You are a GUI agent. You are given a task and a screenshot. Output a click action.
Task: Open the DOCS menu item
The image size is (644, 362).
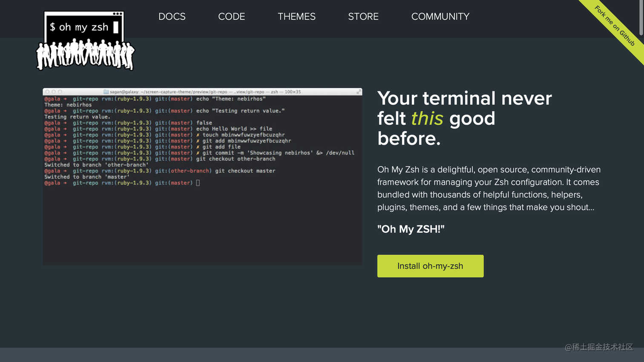[x=172, y=17]
